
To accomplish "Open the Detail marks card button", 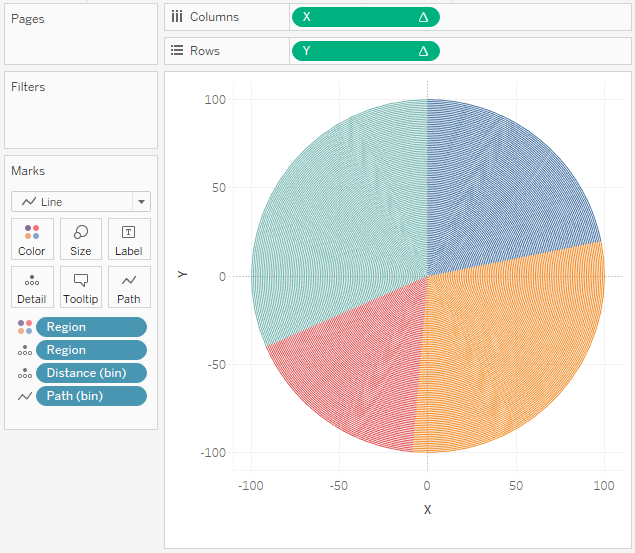I will [x=32, y=287].
